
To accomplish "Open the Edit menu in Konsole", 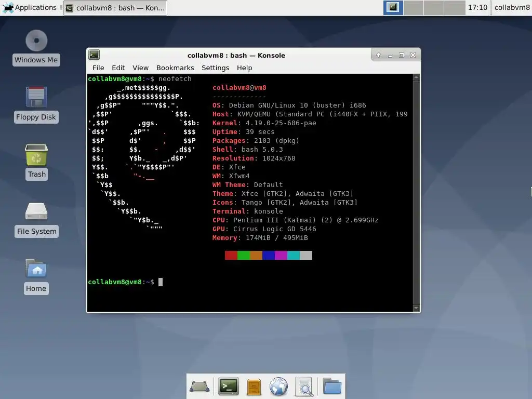I will [x=118, y=68].
